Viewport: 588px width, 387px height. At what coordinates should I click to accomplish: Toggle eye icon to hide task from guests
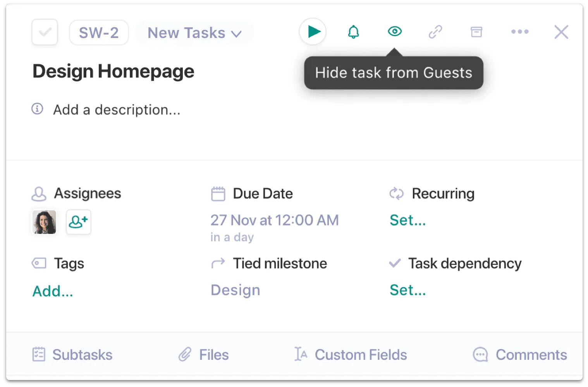pos(394,31)
